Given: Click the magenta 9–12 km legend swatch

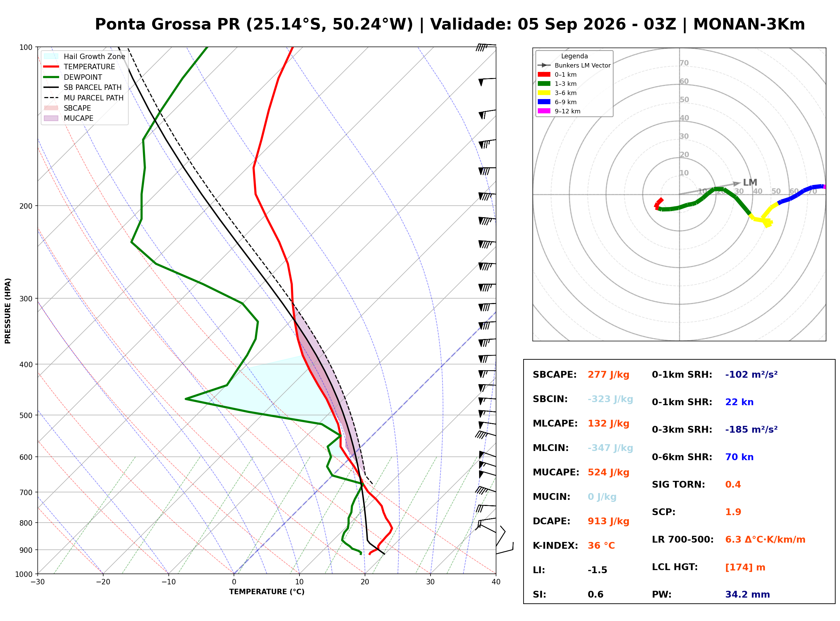Looking at the screenshot, I should pos(544,111).
